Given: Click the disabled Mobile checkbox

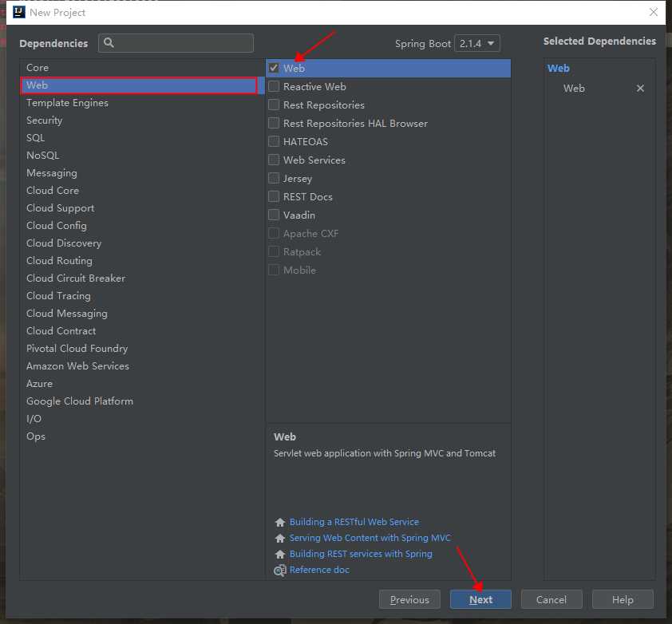Looking at the screenshot, I should click(274, 270).
